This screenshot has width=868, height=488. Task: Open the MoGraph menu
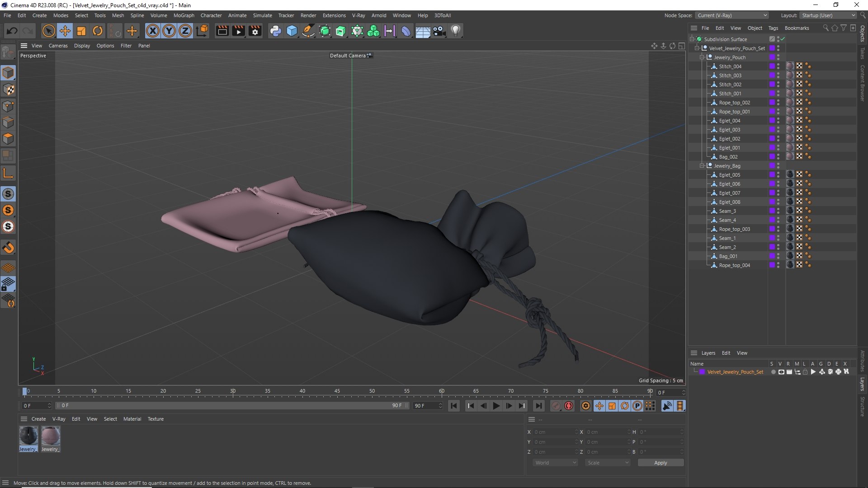tap(184, 15)
